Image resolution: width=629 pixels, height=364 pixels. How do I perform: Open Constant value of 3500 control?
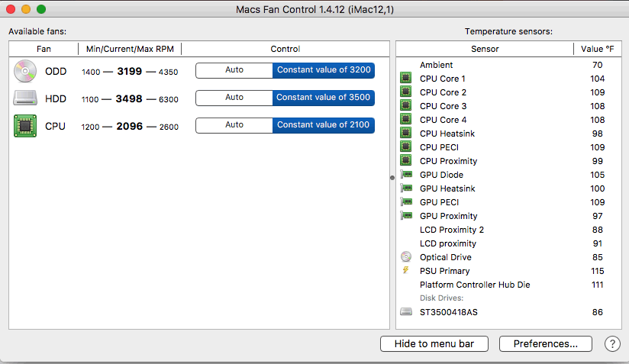(324, 98)
